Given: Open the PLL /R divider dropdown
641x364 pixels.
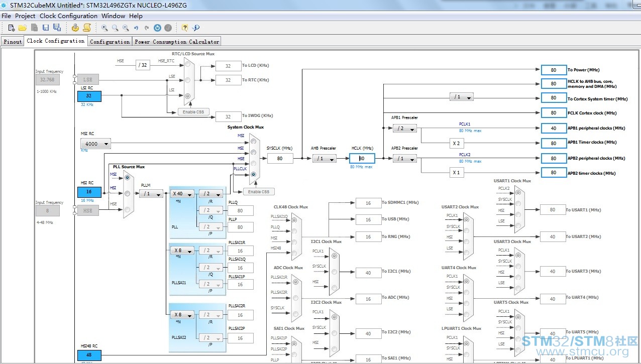Looking at the screenshot, I should 211,194.
